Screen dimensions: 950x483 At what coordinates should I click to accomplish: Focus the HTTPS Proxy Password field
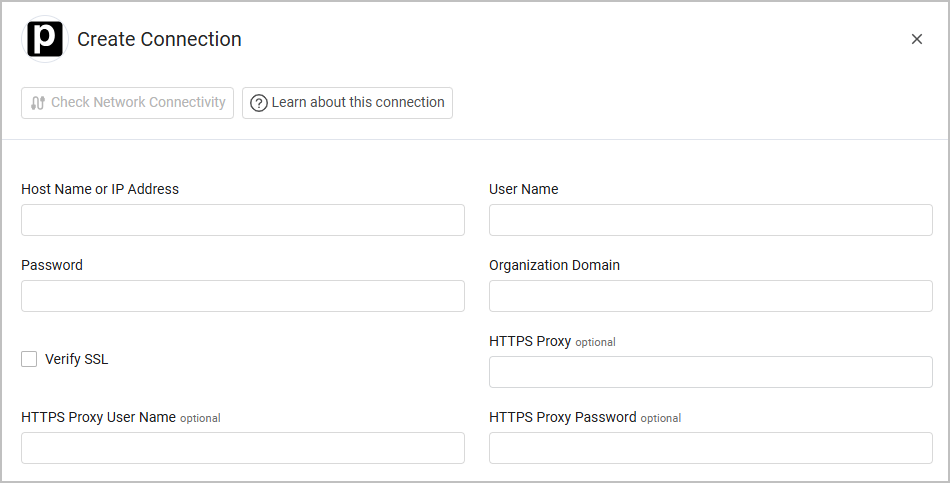coord(710,448)
